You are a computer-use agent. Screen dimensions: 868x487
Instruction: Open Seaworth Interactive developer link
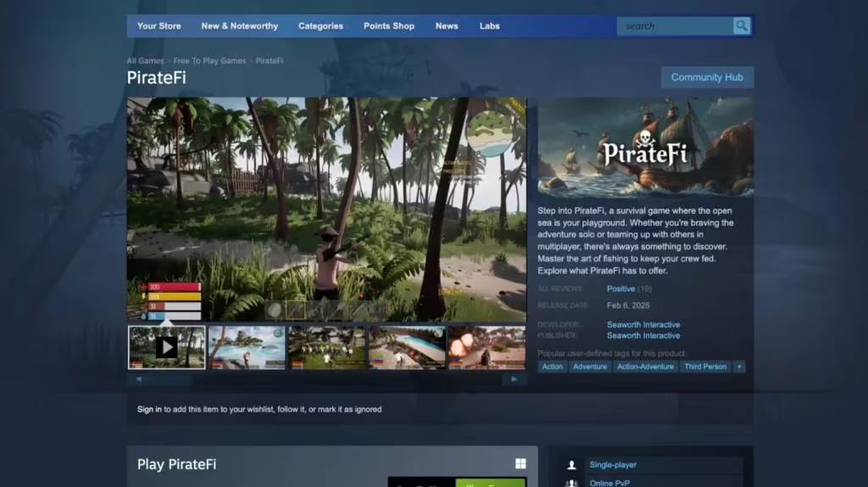point(643,325)
